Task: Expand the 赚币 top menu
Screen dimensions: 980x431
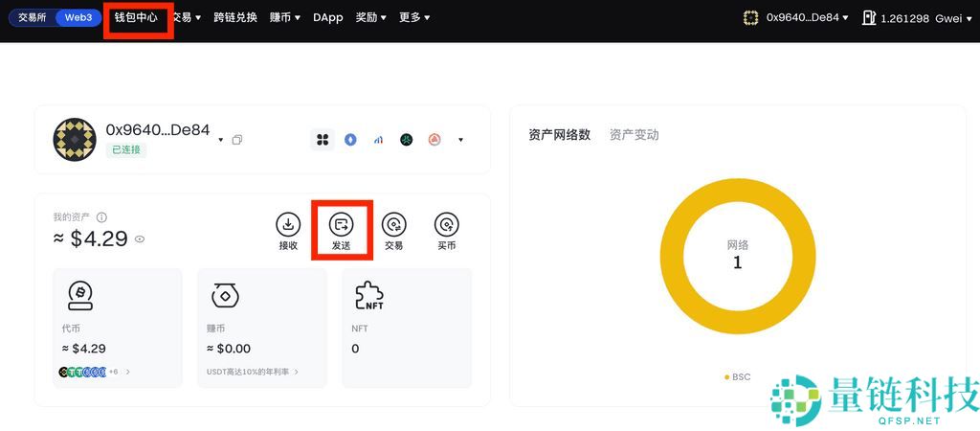Action: (285, 17)
